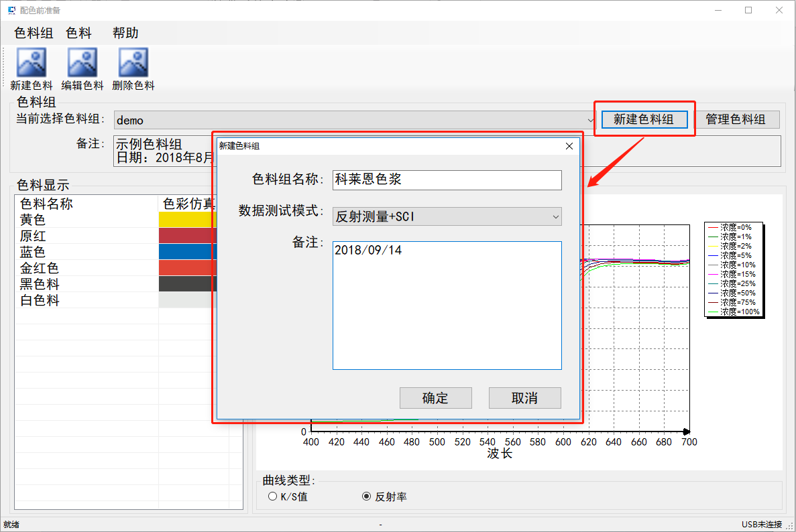Close the 新建色料组 dialog with X
Screen dimensions: 796x532
569,146
